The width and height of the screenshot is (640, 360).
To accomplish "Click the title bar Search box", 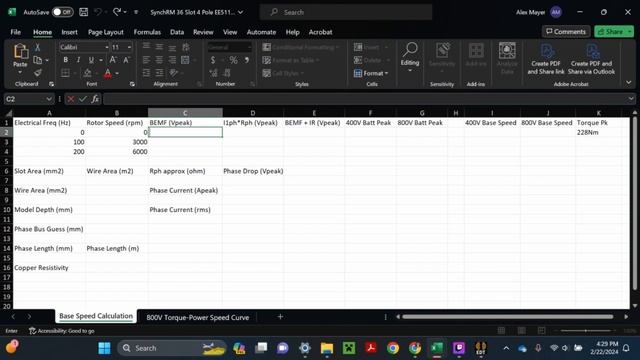I will tap(346, 12).
